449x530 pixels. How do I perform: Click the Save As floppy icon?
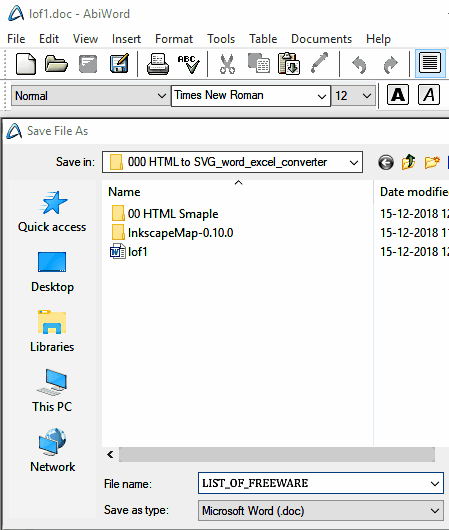119,63
